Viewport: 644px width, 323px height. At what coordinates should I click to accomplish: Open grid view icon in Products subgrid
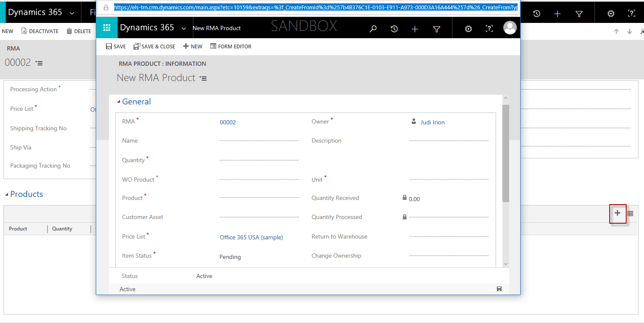630,213
